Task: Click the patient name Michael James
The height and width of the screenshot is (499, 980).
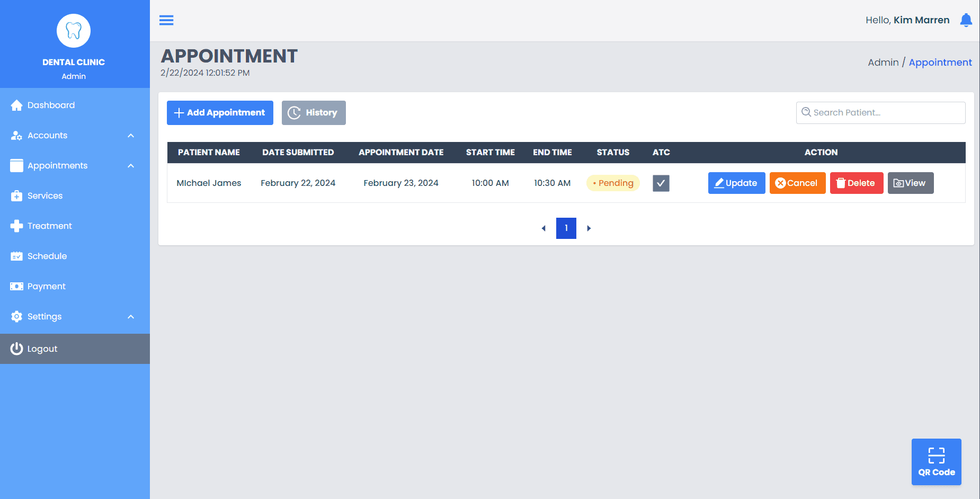Action: [209, 183]
